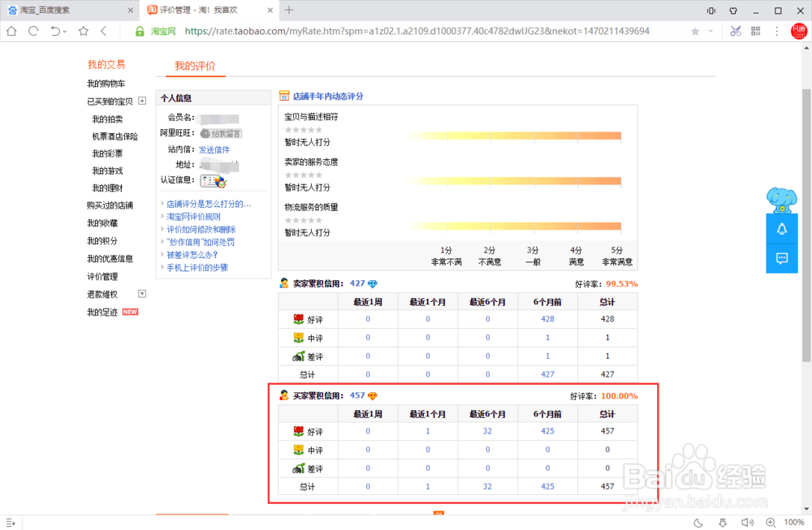
Task: Open the scissors screenshot tool
Action: [x=736, y=31]
